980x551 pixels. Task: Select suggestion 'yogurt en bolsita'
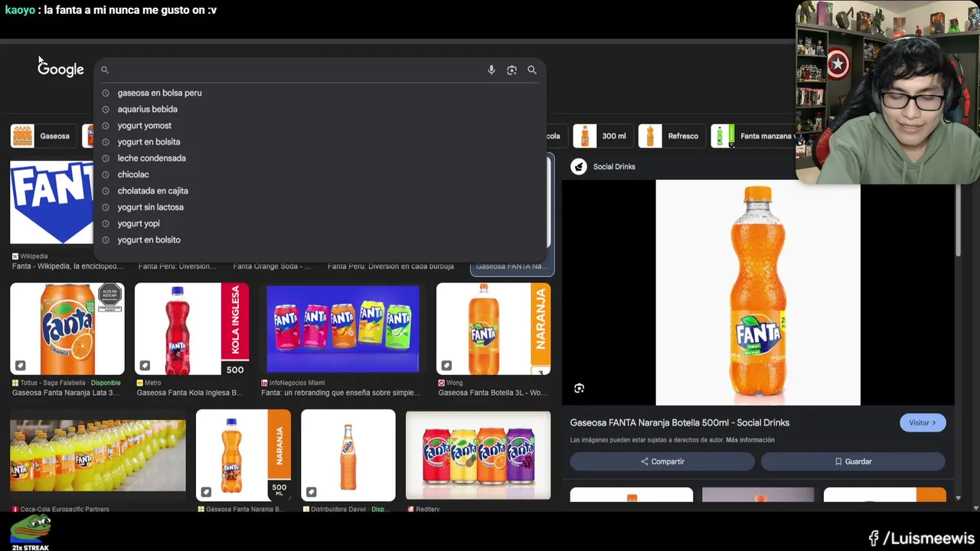pos(149,142)
